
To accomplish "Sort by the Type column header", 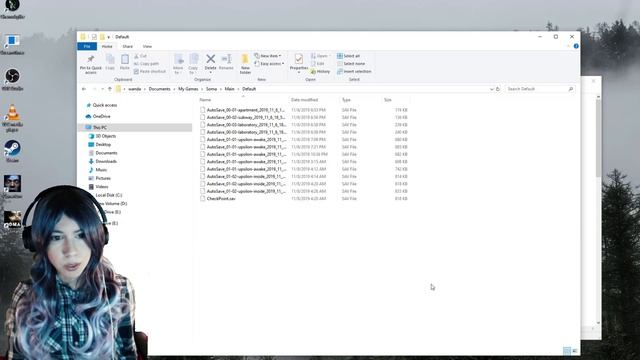I will 360,100.
